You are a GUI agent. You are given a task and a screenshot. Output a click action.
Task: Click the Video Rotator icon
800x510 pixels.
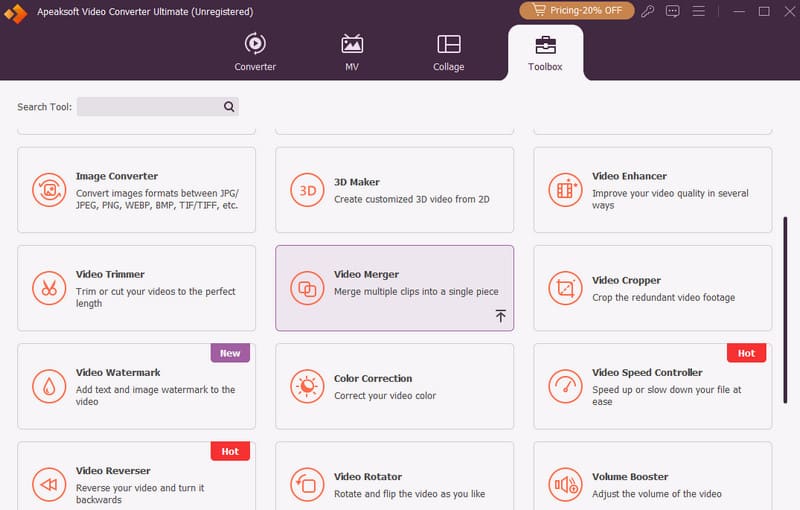(x=307, y=484)
